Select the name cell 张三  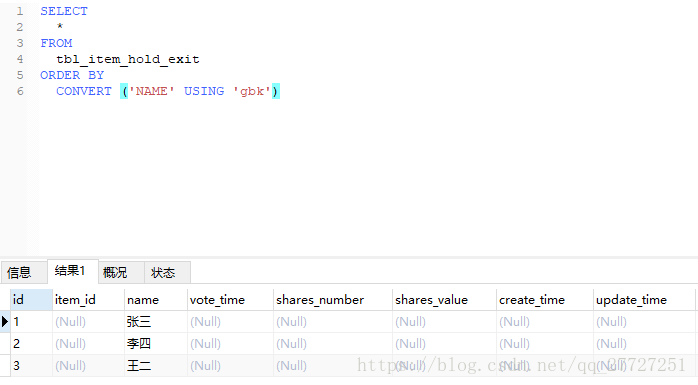click(x=156, y=321)
